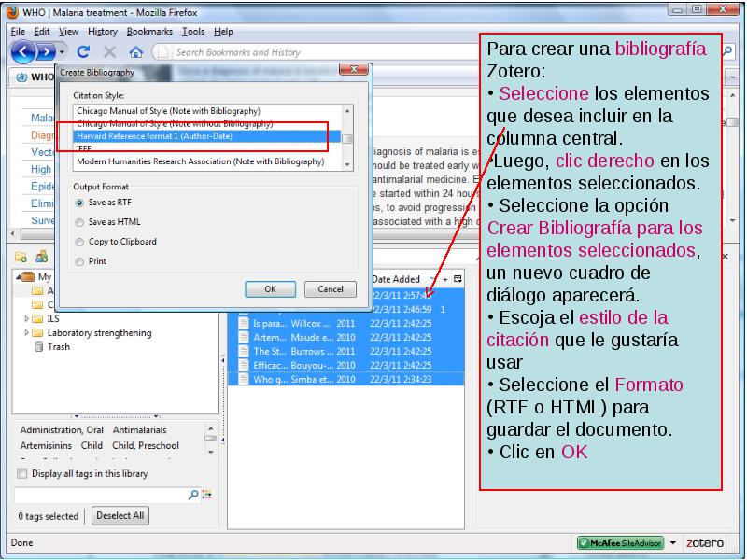Click the Firefox back arrow button
This screenshot has width=747, height=560.
pyautogui.click(x=22, y=52)
